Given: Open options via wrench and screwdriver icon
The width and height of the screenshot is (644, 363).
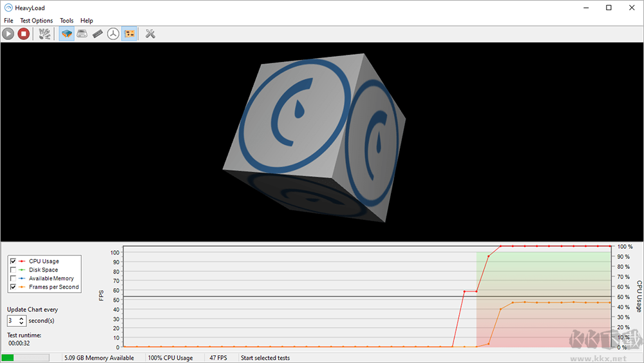Looking at the screenshot, I should pyautogui.click(x=150, y=34).
